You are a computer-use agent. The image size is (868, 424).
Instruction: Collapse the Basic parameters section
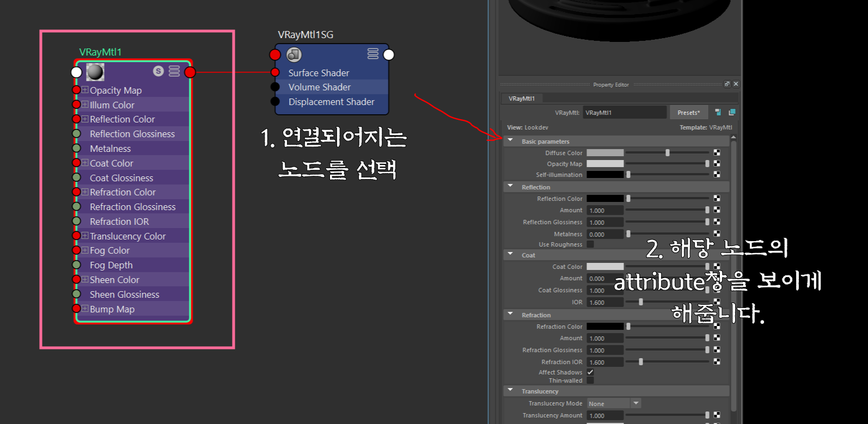tap(510, 140)
